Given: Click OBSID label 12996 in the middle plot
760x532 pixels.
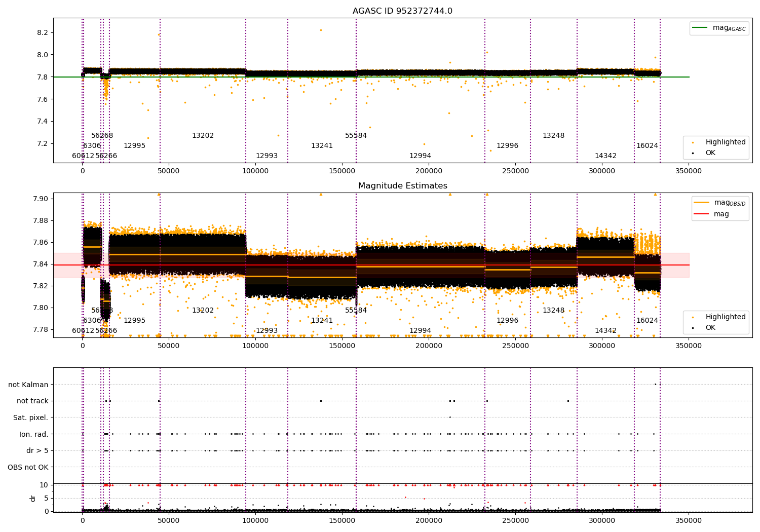Looking at the screenshot, I should 508,321.
